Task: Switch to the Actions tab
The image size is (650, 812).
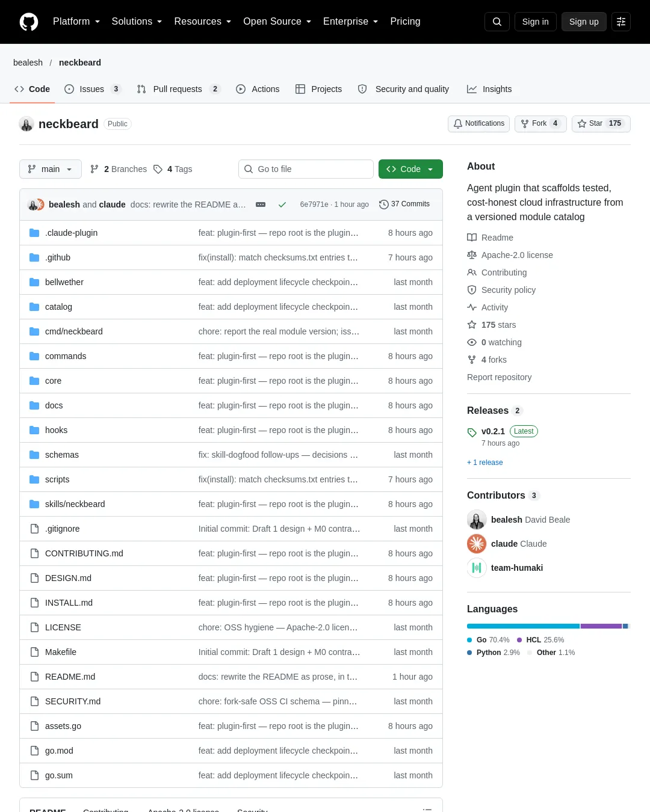Action: click(258, 89)
